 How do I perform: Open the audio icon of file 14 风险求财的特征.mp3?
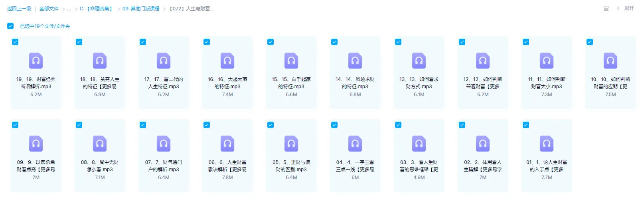(355, 61)
